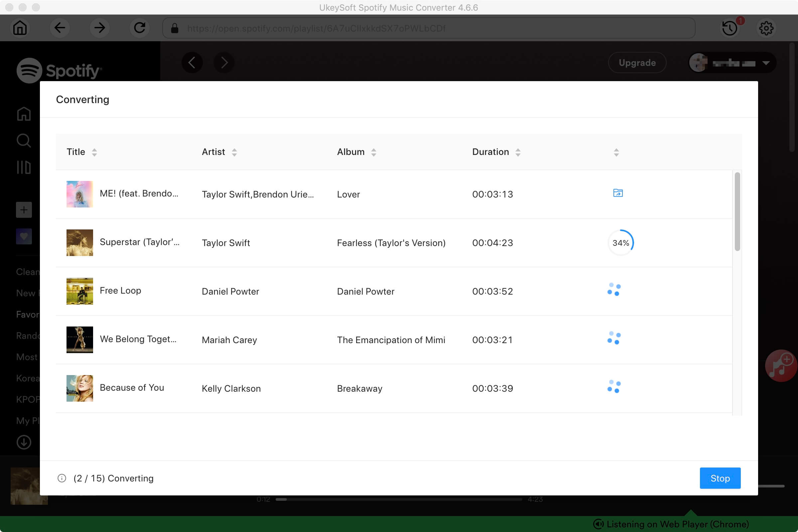This screenshot has width=798, height=532.
Task: Click the info icon next to Converting status
Action: [x=61, y=478]
